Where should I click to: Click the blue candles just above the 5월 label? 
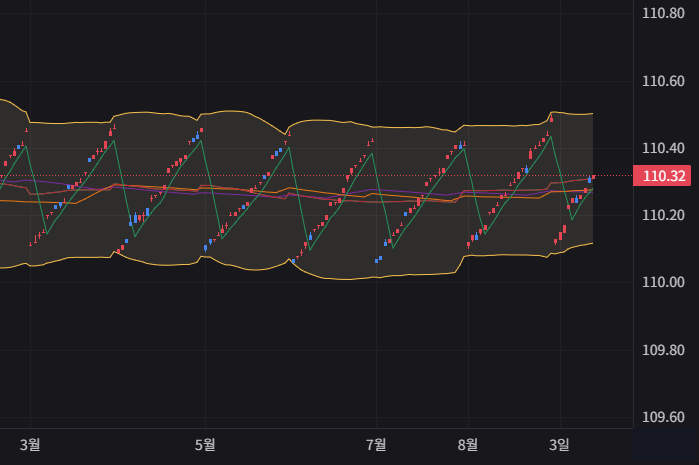[x=206, y=246]
